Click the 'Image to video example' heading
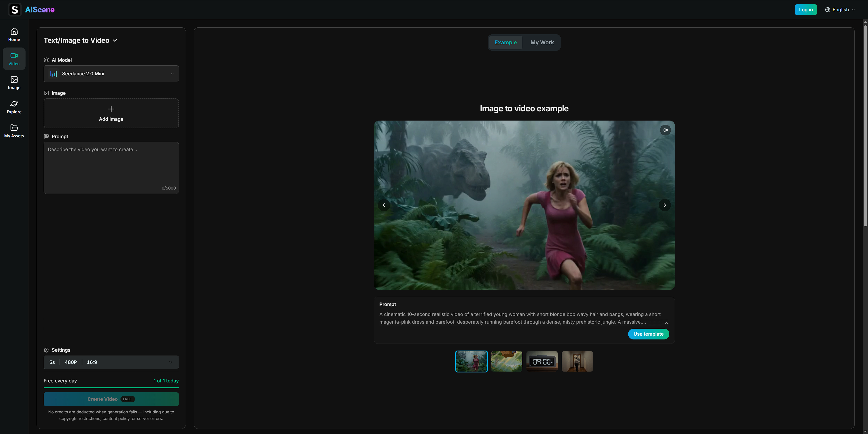868x434 pixels. pos(524,108)
